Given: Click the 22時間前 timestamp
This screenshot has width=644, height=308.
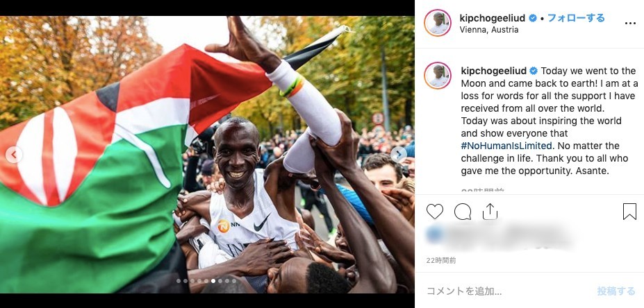Looking at the screenshot, I should pyautogui.click(x=441, y=260).
